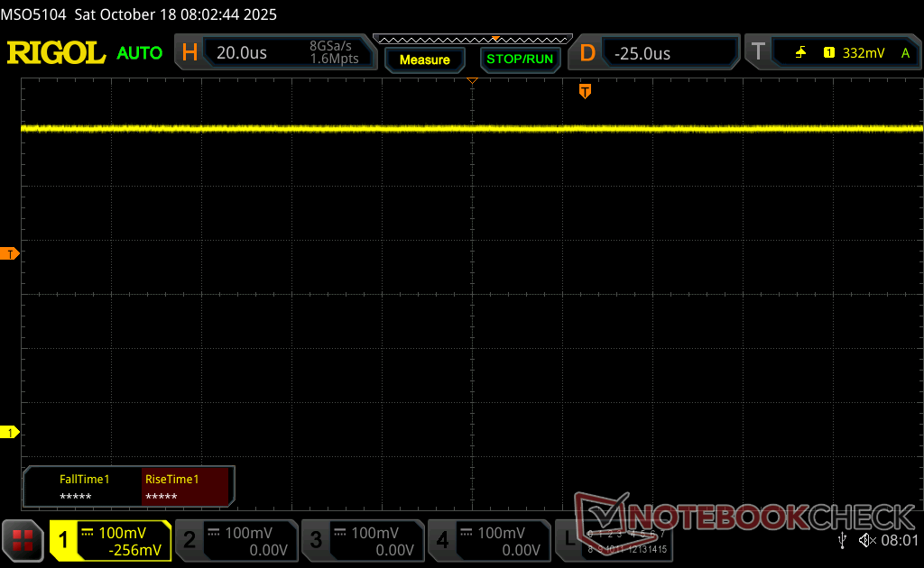This screenshot has height=568, width=924.
Task: Click the orange trigger level marker on left edge
Action: [11, 254]
